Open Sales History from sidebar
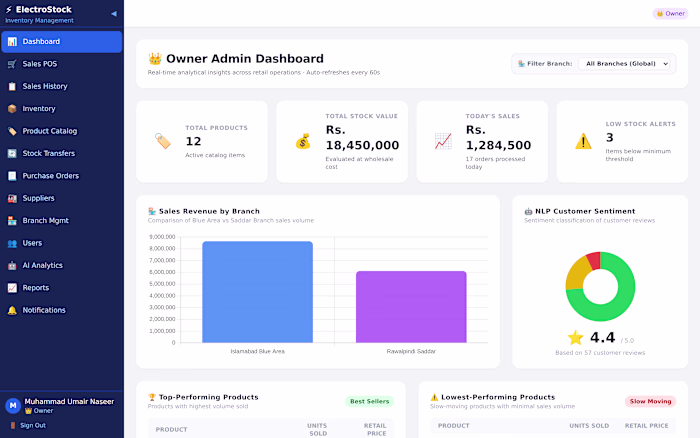The width and height of the screenshot is (700, 438). 62,86
